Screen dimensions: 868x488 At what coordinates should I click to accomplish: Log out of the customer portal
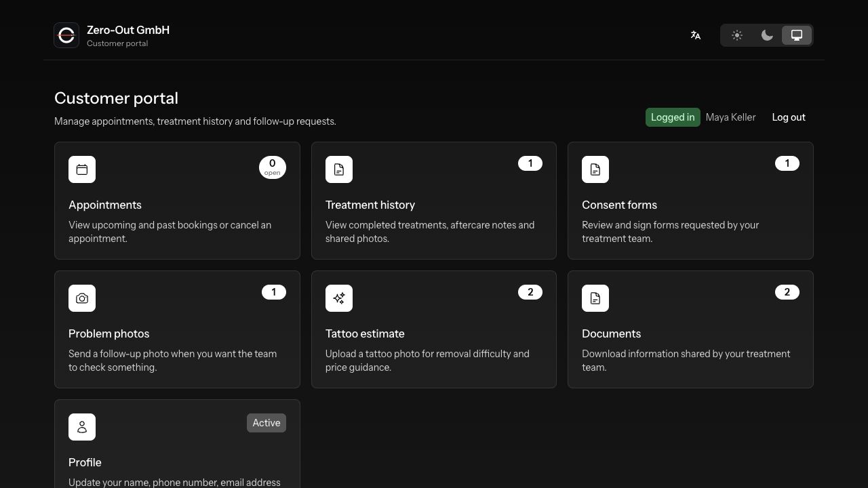coord(789,117)
